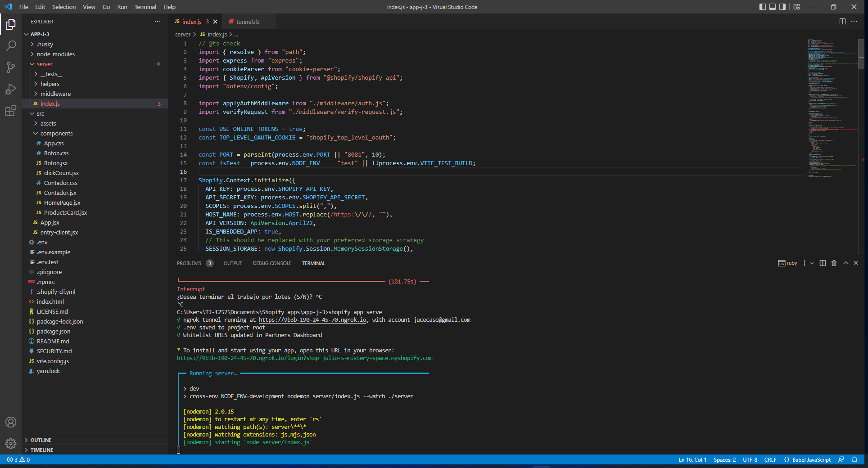Image resolution: width=868 pixels, height=468 pixels.
Task: Toggle the panel visibility
Action: pyautogui.click(x=773, y=7)
